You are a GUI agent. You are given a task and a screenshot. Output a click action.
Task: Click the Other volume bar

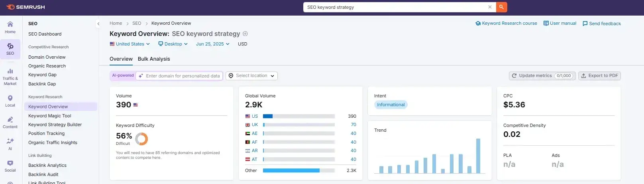299,170
